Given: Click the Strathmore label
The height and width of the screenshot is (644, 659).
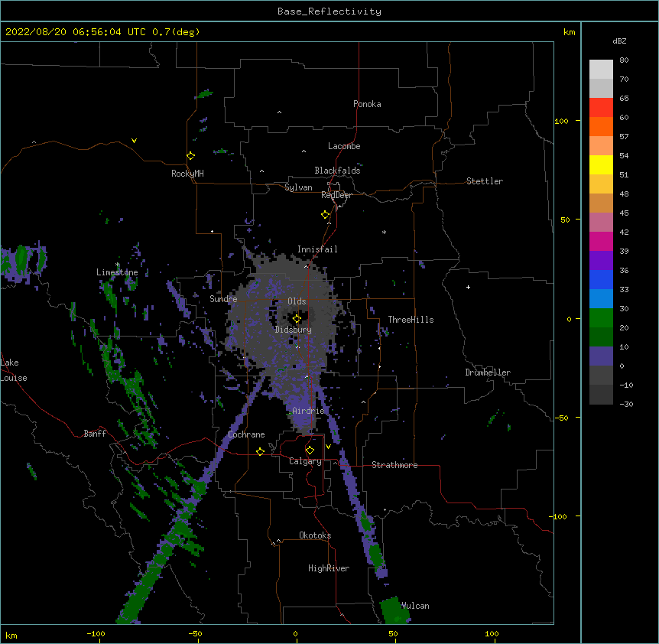Looking at the screenshot, I should tap(394, 465).
